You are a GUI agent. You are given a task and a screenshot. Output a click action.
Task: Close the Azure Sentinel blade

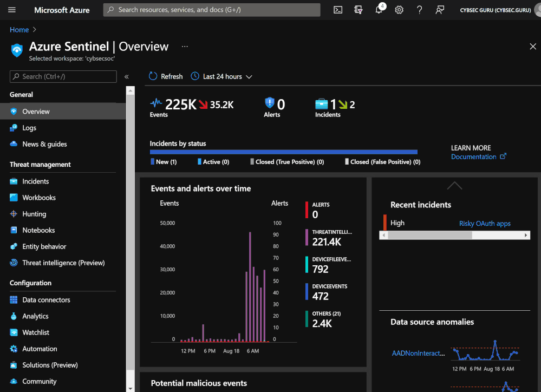(533, 46)
